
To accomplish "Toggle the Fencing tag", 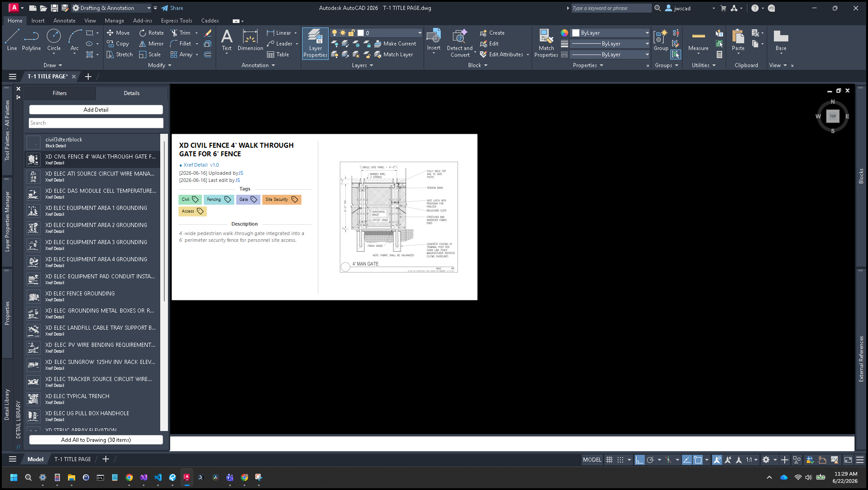I will (218, 200).
